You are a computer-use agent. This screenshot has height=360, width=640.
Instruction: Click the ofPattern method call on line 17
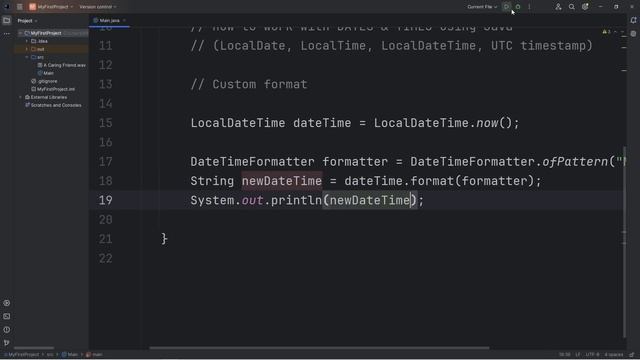[x=575, y=162]
